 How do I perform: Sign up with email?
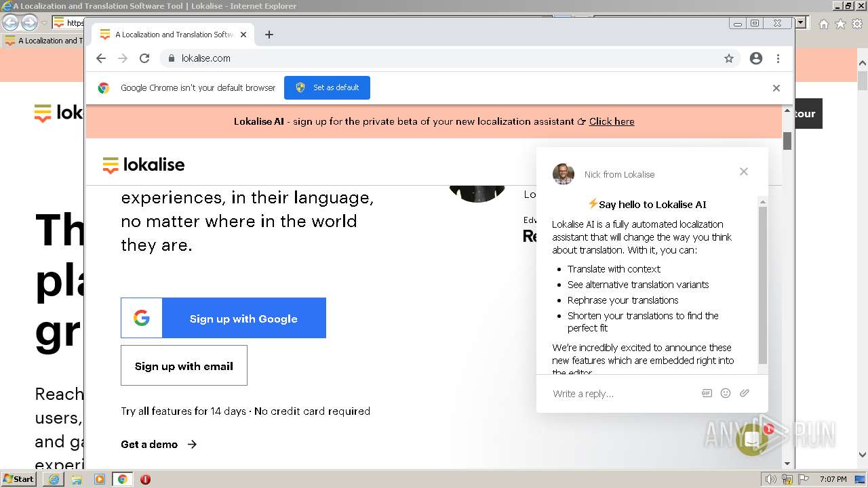pos(184,365)
